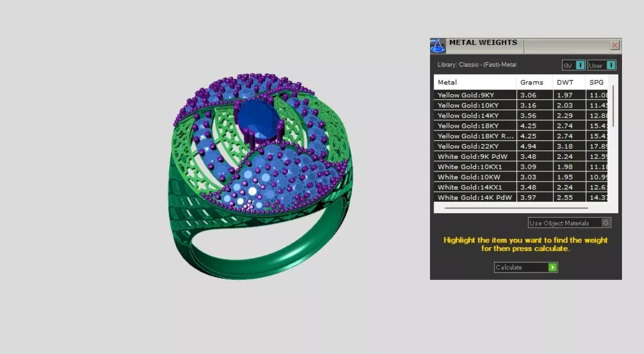Close the Metal Weights panel

pyautogui.click(x=615, y=46)
